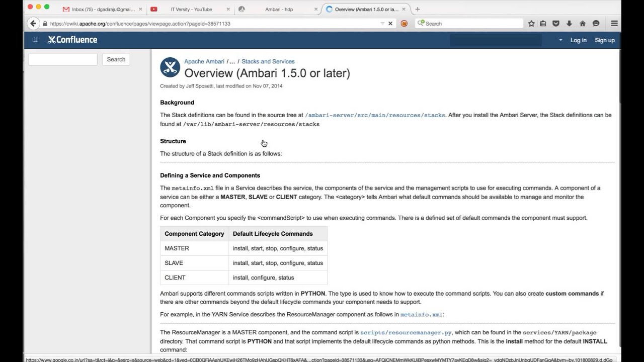
Task: Switch to IT Versity YouTube tab
Action: pyautogui.click(x=191, y=9)
